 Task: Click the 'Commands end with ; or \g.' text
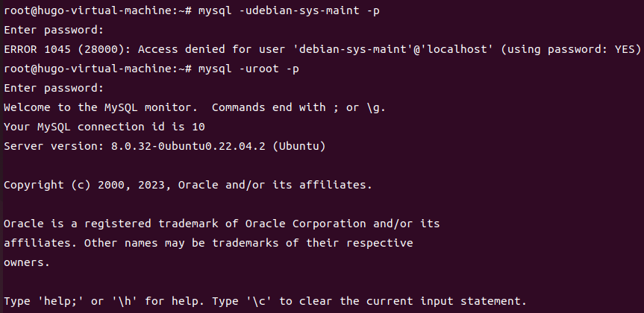[x=298, y=107]
